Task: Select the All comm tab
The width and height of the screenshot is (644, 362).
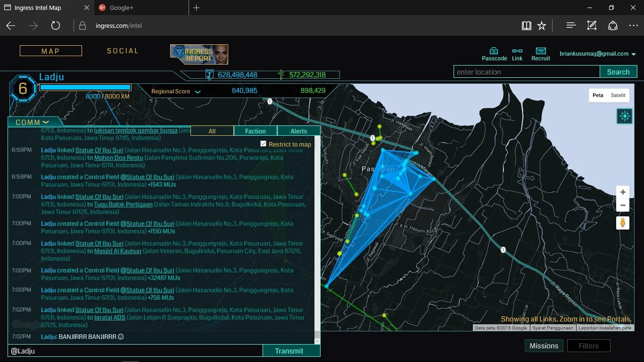Action: tap(212, 131)
